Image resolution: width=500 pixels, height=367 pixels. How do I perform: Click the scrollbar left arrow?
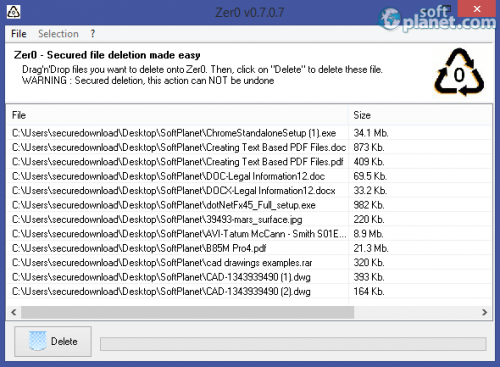(14, 312)
